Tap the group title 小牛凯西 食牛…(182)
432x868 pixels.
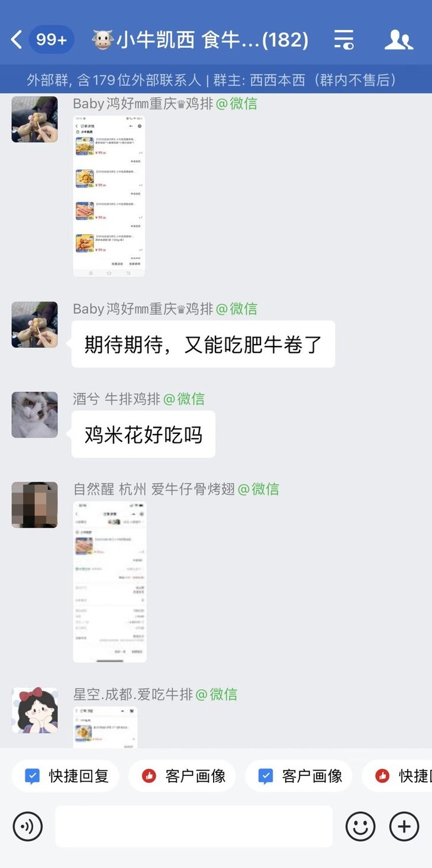pos(200,40)
